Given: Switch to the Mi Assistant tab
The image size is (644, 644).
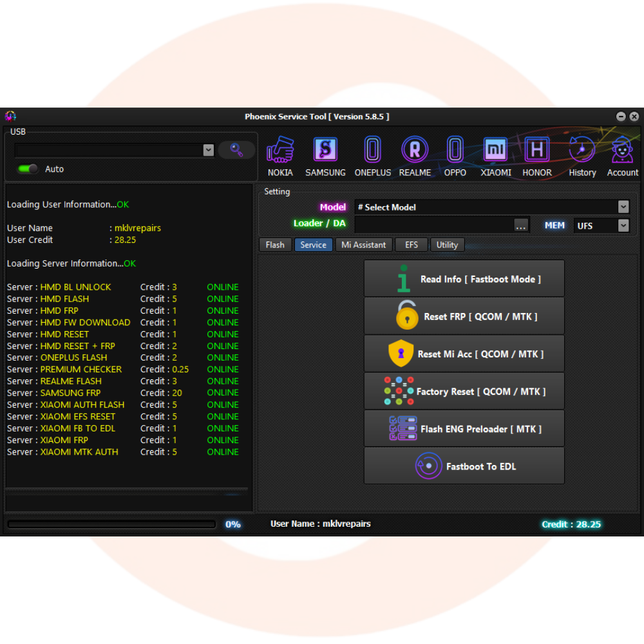Looking at the screenshot, I should [x=363, y=245].
